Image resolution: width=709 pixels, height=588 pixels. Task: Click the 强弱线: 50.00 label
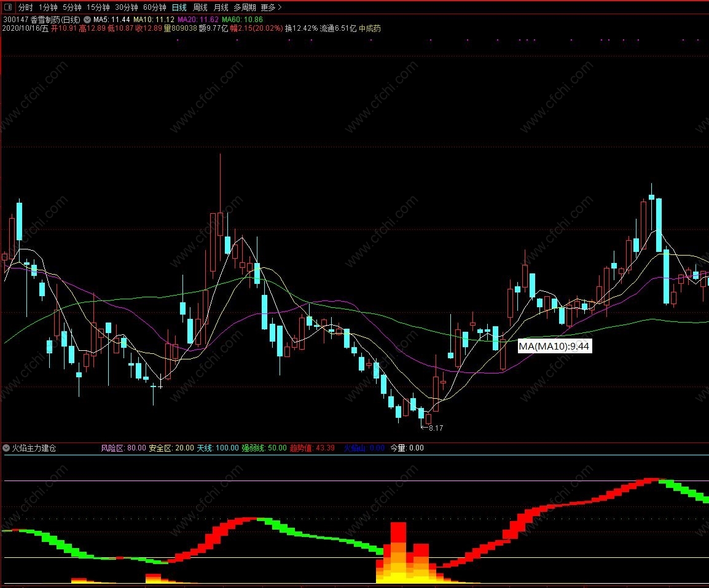coord(264,448)
